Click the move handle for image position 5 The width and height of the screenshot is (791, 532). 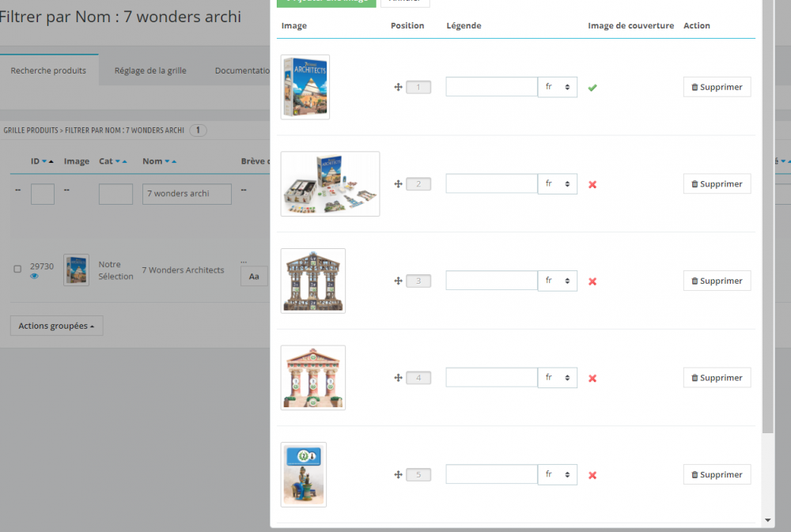pos(398,474)
